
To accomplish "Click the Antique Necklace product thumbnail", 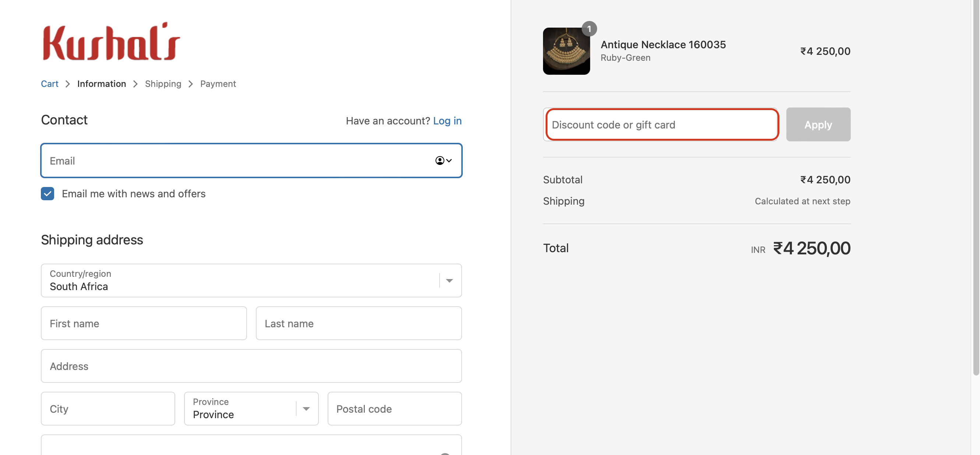I will (566, 52).
